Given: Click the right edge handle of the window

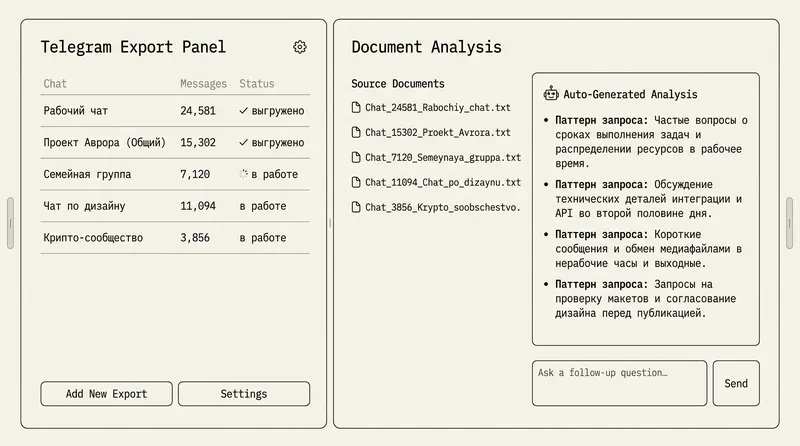Looking at the screenshot, I should (x=789, y=223).
